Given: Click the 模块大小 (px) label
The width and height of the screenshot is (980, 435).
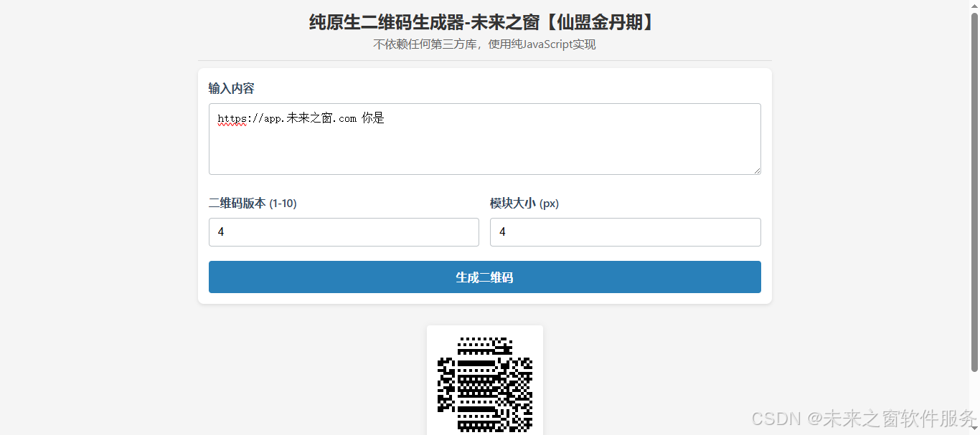Looking at the screenshot, I should (x=524, y=204).
